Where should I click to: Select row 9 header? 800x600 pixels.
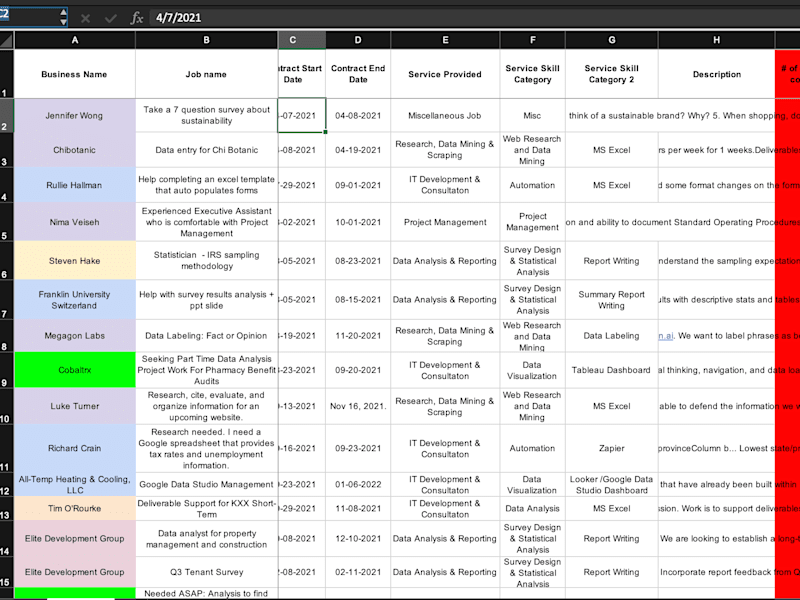(x=7, y=370)
